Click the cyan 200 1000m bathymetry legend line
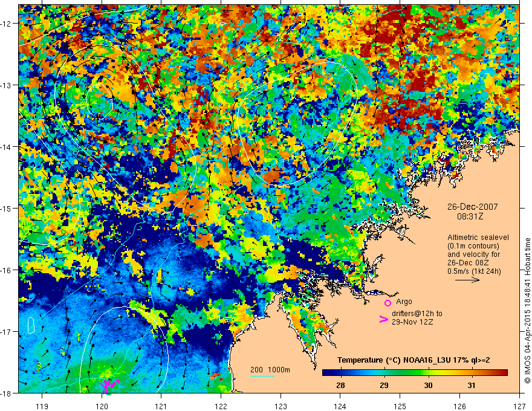The height and width of the screenshot is (411, 532). click(262, 376)
